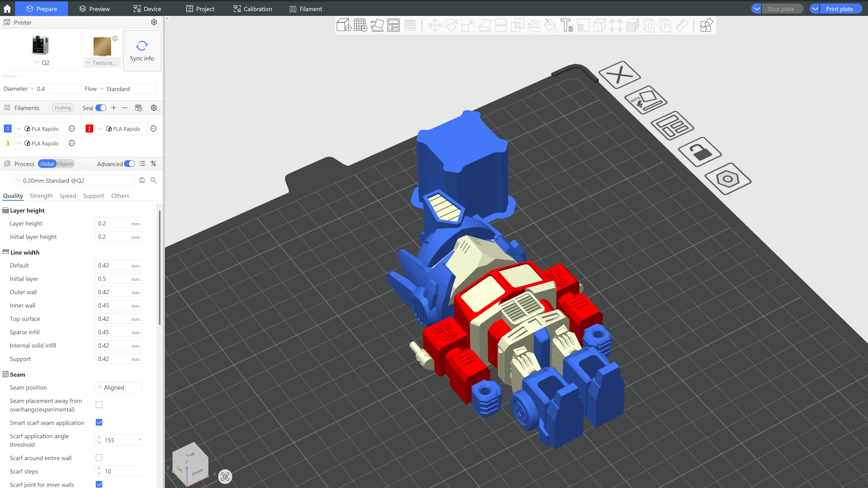Open the Assembly view puzzle icon
Image resolution: width=868 pixels, height=488 pixels.
pos(706,25)
